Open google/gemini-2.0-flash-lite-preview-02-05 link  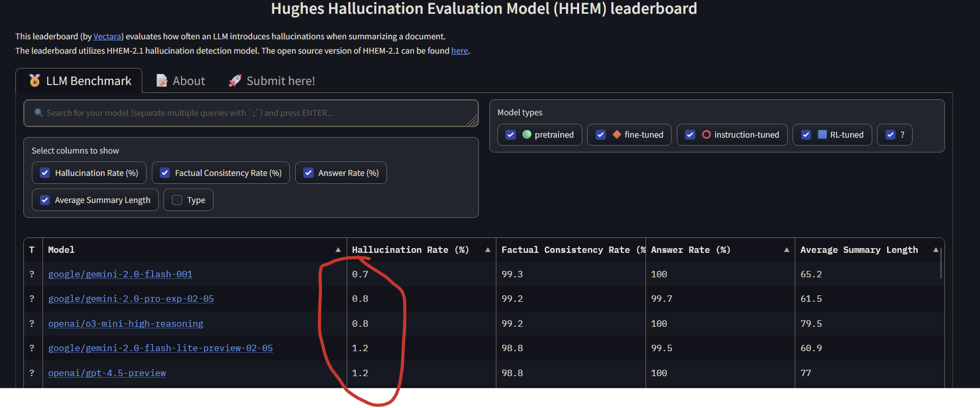coord(160,348)
